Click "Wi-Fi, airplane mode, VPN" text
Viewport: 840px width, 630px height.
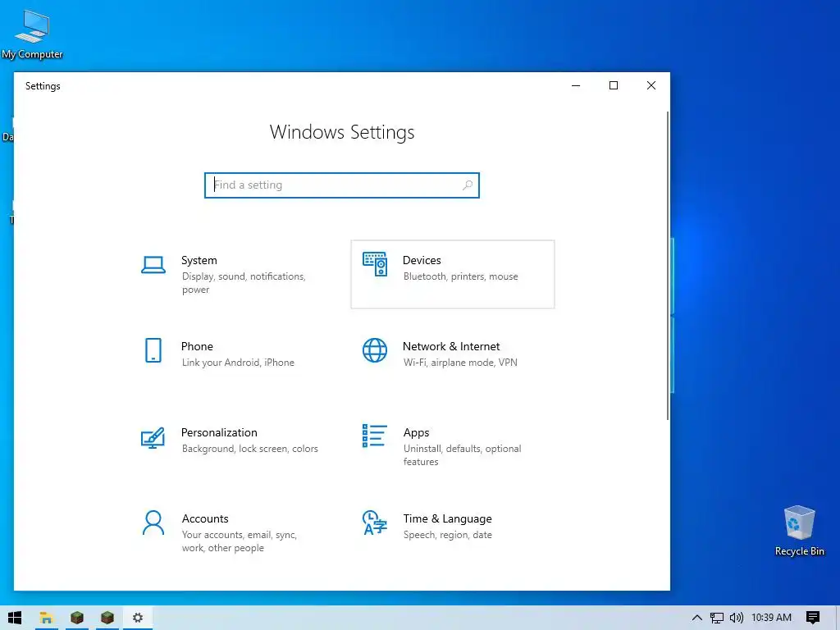click(x=460, y=363)
